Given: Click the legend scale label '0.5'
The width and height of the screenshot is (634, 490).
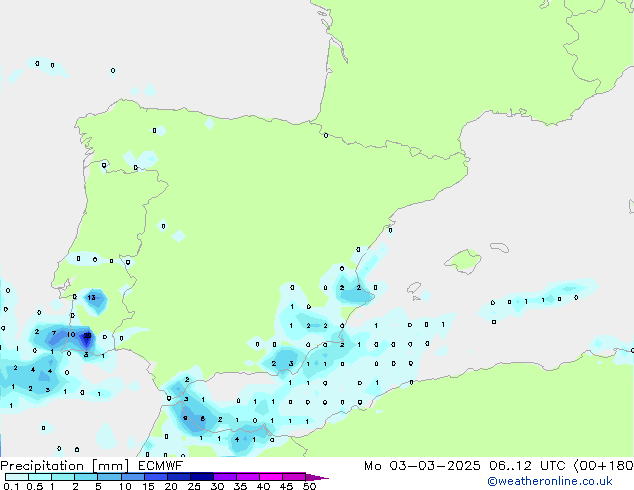Looking at the screenshot, I should click(34, 486).
